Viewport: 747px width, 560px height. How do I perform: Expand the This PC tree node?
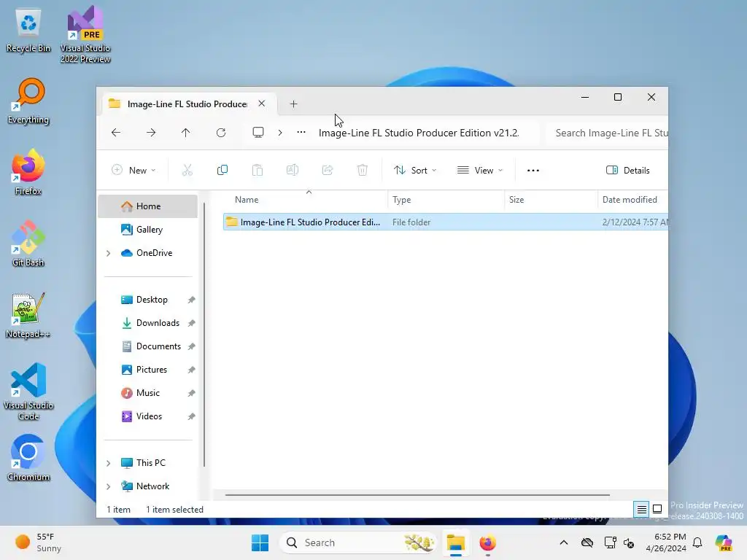[x=108, y=463]
